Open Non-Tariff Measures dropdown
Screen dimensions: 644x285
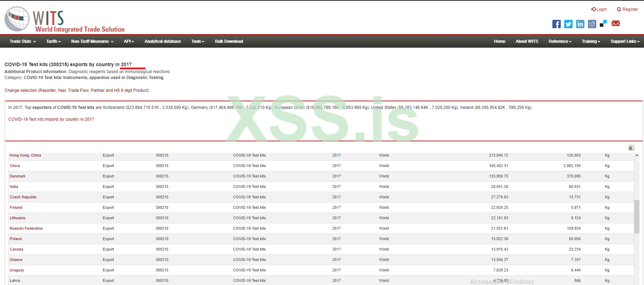coord(92,41)
